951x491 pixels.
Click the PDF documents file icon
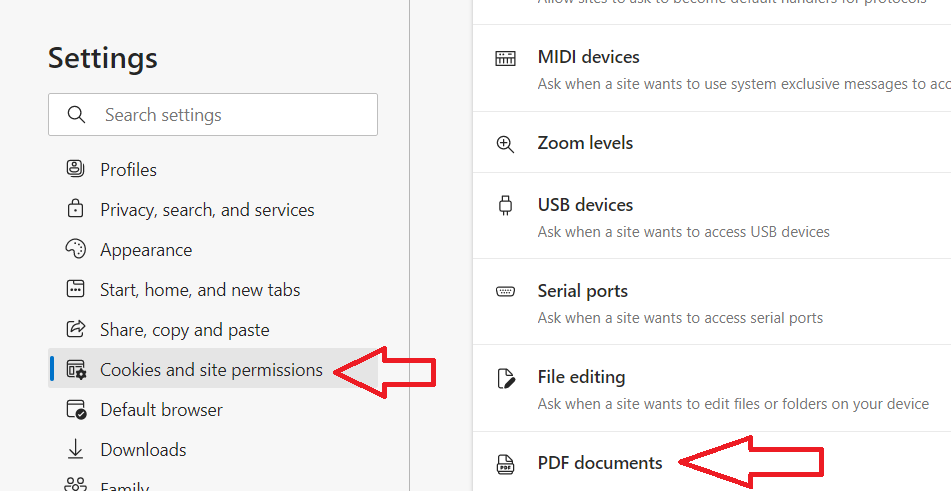[x=505, y=464]
